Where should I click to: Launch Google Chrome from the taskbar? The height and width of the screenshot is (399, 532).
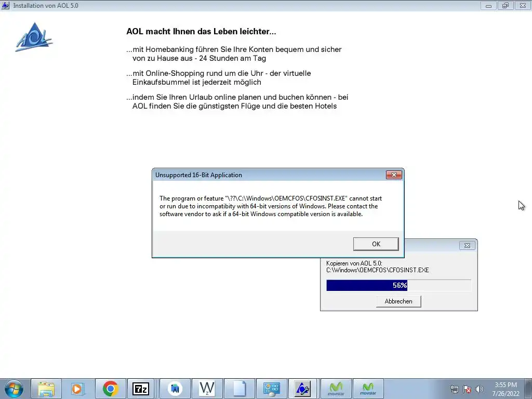tap(110, 389)
